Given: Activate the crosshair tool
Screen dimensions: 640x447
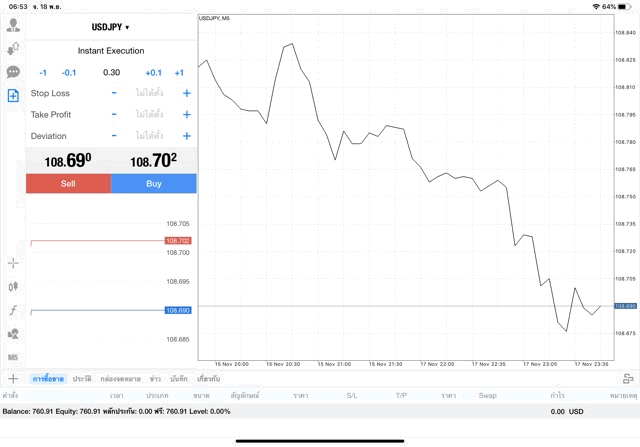Looking at the screenshot, I should (13, 263).
